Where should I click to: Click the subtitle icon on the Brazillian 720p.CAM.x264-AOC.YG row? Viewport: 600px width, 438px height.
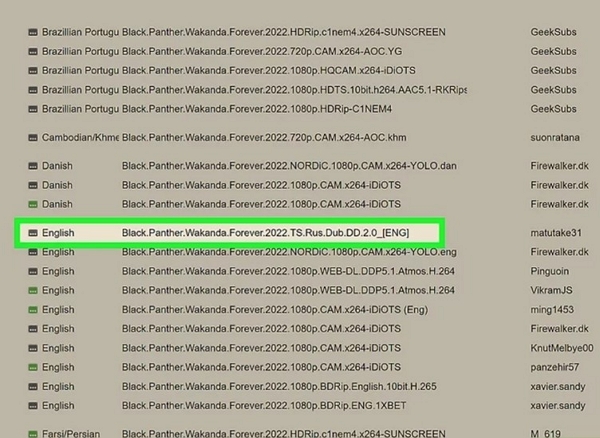click(33, 51)
